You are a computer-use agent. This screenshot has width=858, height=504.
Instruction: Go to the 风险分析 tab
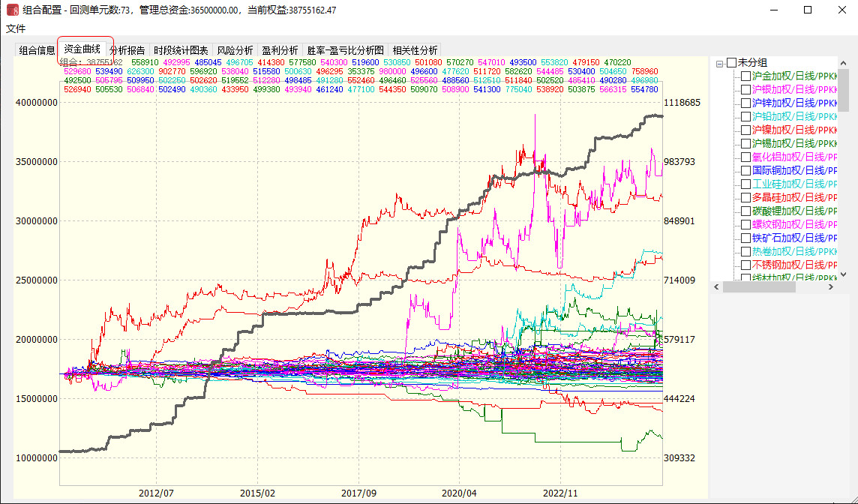click(x=235, y=50)
